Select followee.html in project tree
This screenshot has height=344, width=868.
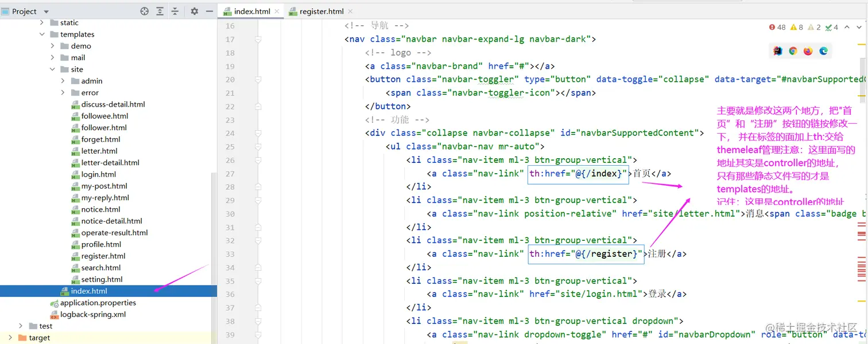(x=99, y=116)
